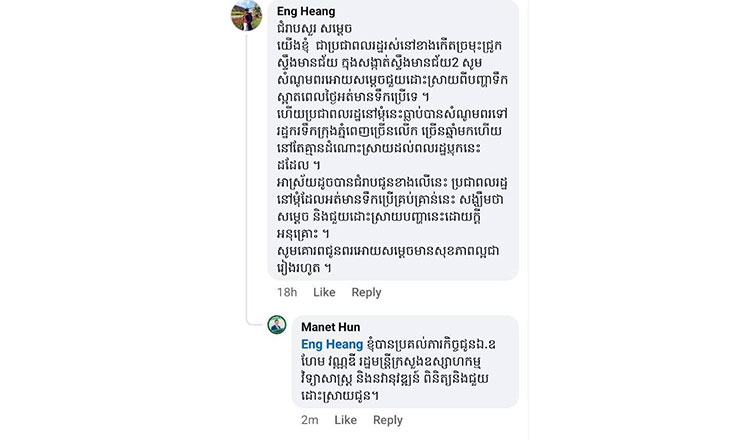Open the blue Eng Heang mention link
The height and width of the screenshot is (440, 750).
332,344
